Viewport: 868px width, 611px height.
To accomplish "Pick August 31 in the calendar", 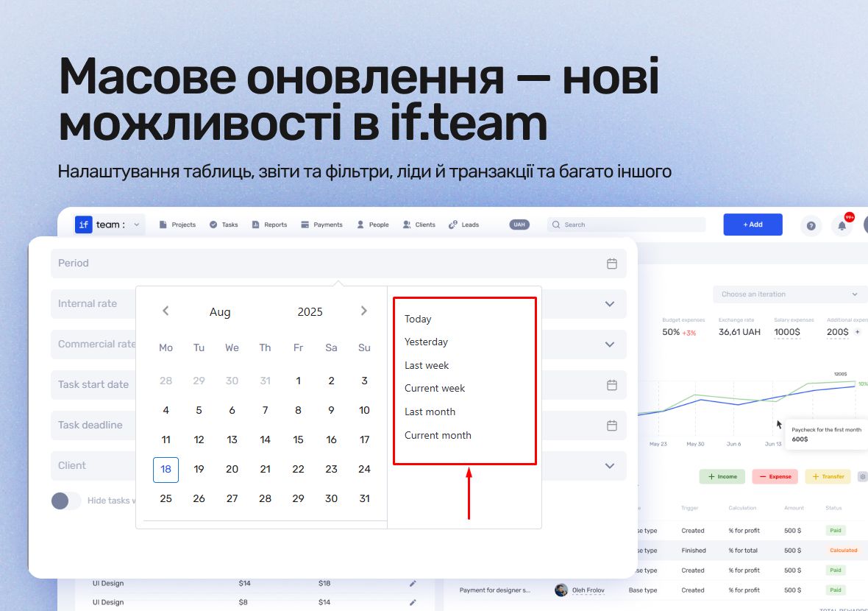I will pyautogui.click(x=364, y=498).
